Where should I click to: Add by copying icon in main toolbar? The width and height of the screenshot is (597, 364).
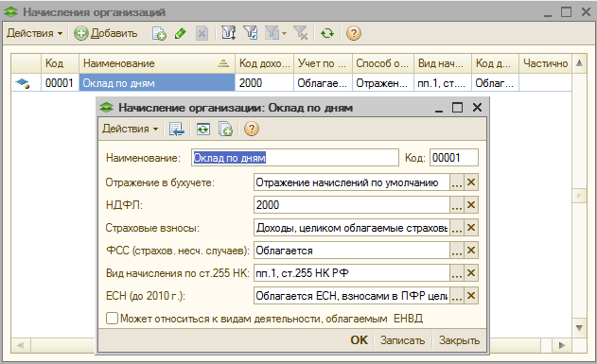pos(159,33)
